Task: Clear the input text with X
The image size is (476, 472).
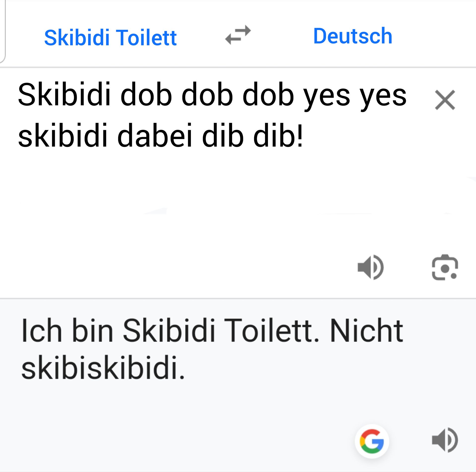Action: click(x=445, y=100)
